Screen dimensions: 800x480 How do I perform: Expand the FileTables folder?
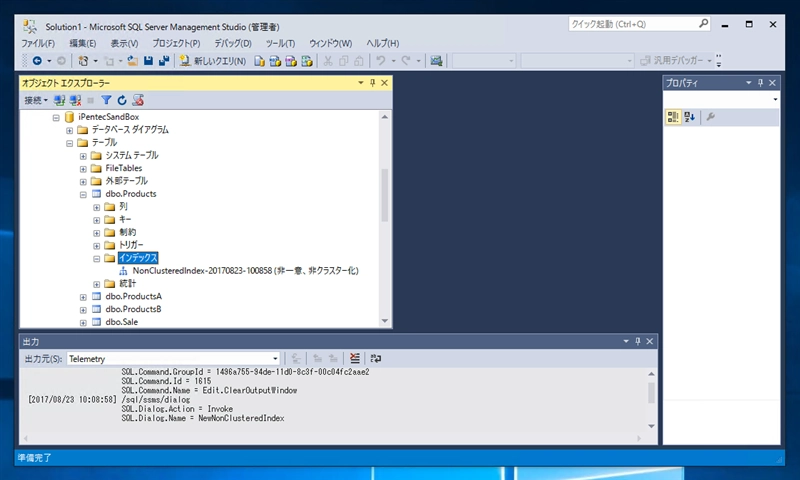[83, 169]
